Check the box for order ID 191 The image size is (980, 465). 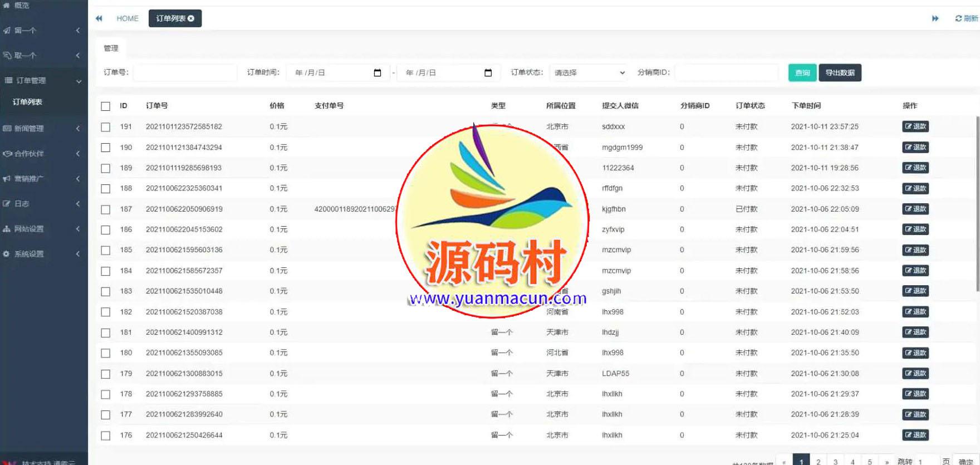click(106, 127)
